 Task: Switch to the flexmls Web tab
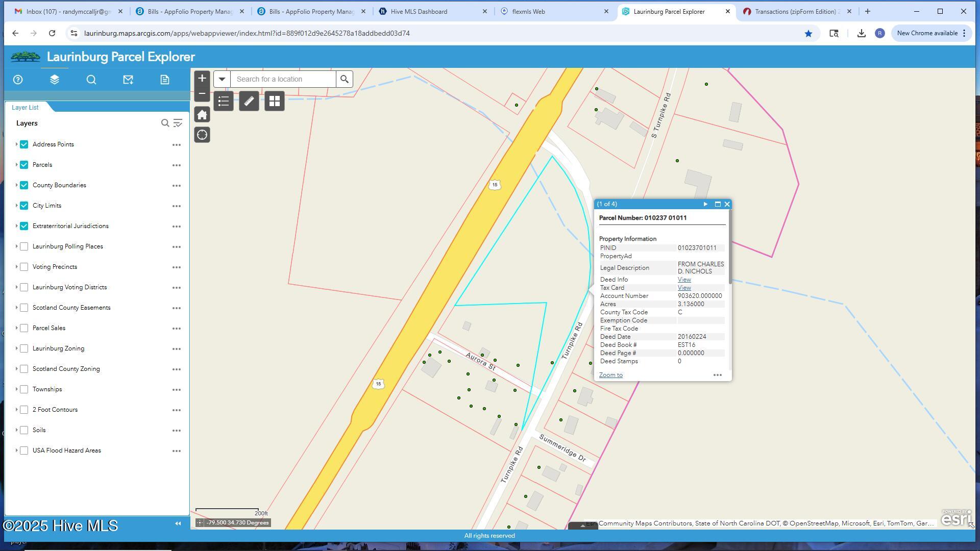528,11
